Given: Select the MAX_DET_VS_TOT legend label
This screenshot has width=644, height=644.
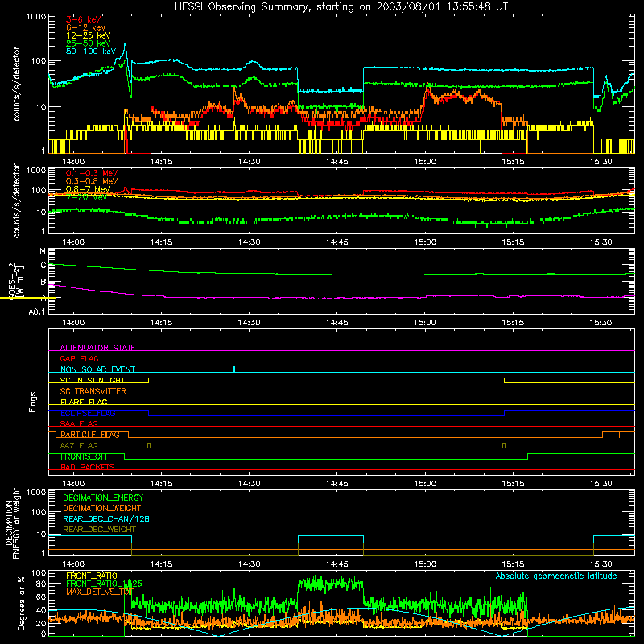Looking at the screenshot, I should pyautogui.click(x=100, y=592).
